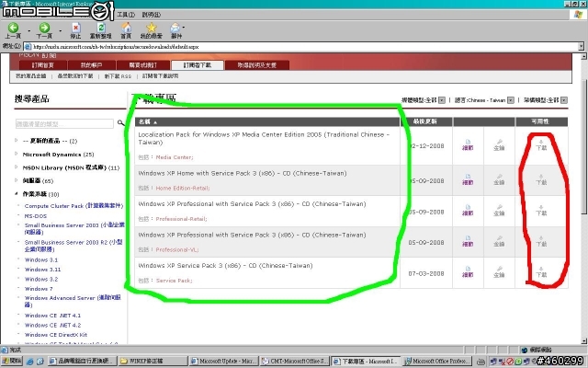Screen dimensions: 588x368
Task: Click the new downloads RSS sub-link
Action: 118,76
